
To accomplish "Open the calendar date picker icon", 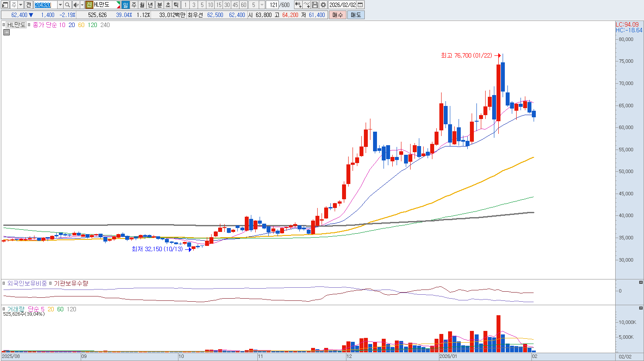I will pyautogui.click(x=360, y=5).
